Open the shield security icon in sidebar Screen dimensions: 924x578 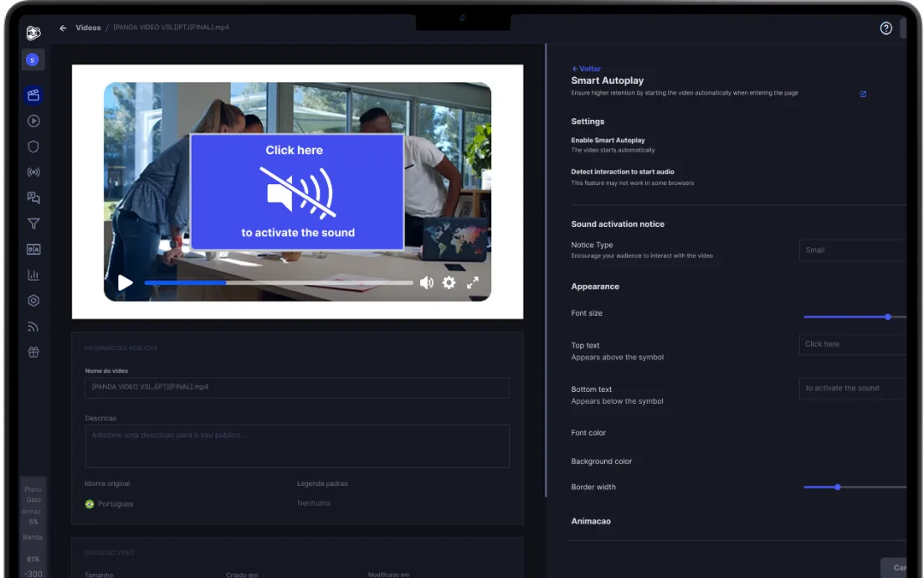[33, 147]
